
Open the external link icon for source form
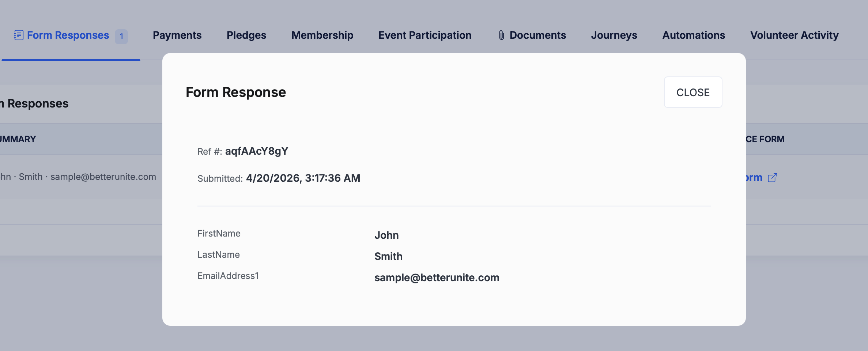pyautogui.click(x=772, y=178)
